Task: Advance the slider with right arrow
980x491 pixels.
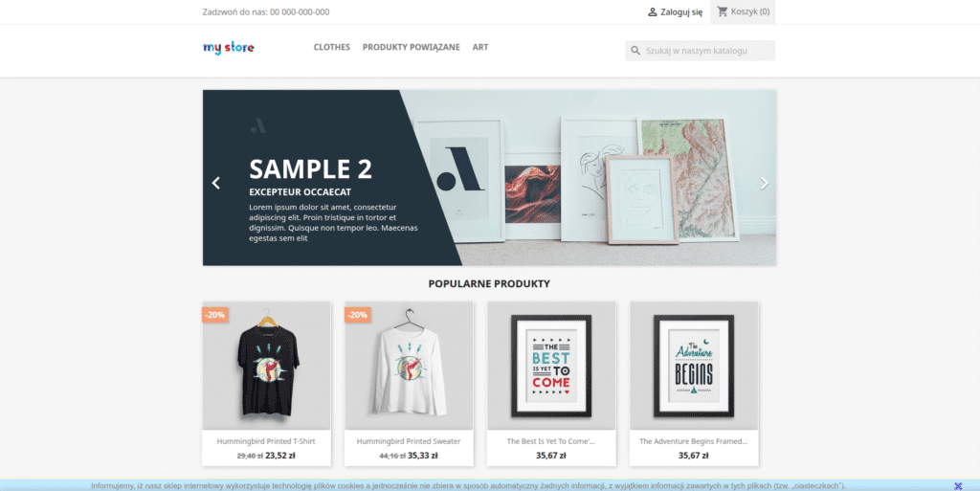Action: pyautogui.click(x=764, y=183)
